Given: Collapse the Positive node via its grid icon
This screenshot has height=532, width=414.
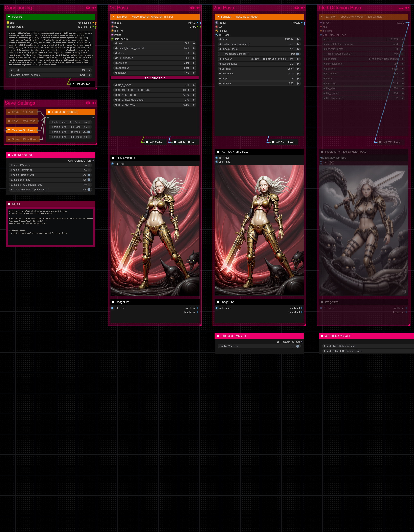Looking at the screenshot, I should coord(9,17).
